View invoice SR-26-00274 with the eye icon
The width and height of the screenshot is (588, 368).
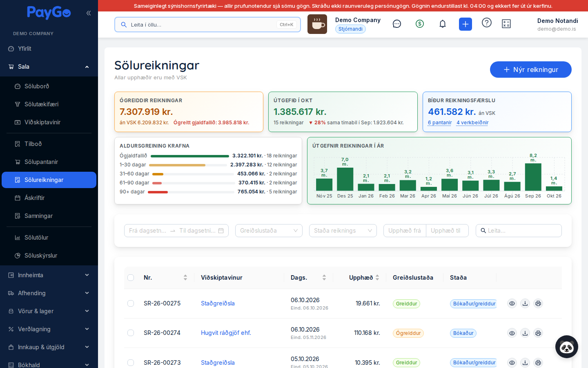512,333
